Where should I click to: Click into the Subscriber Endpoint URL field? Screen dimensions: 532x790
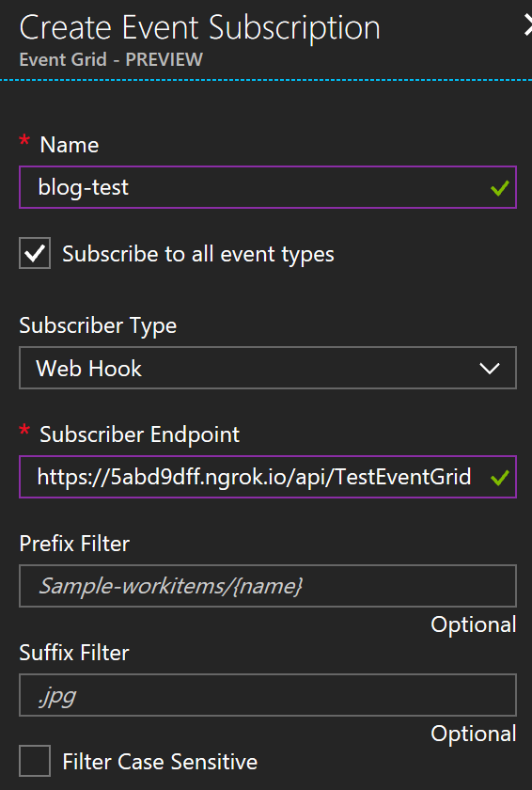pyautogui.click(x=268, y=477)
